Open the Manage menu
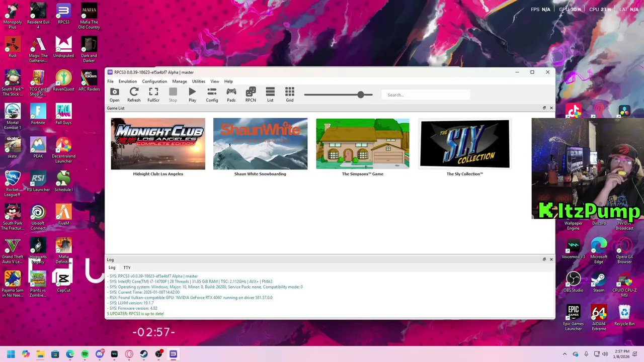 click(180, 81)
